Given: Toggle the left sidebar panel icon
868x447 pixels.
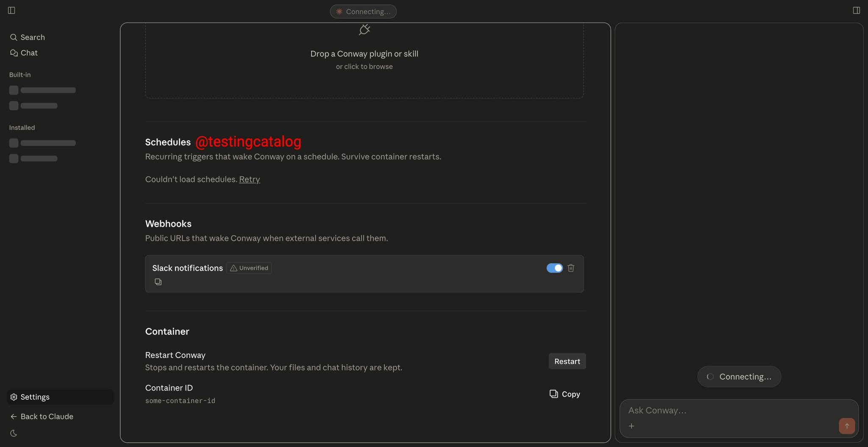Looking at the screenshot, I should [11, 10].
